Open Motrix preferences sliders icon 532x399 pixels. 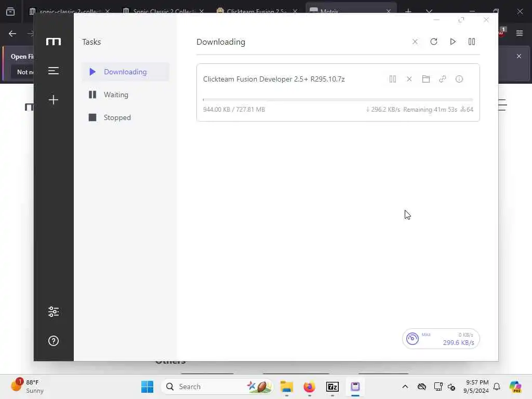[54, 312]
